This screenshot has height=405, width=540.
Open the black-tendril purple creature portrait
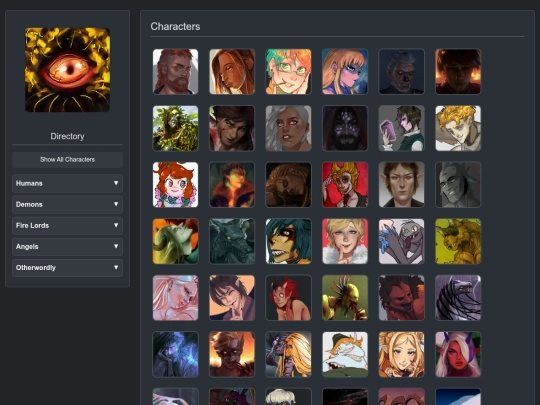click(458, 298)
